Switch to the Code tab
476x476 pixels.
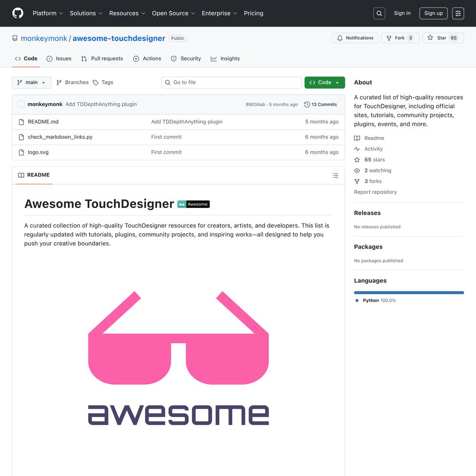[26, 59]
